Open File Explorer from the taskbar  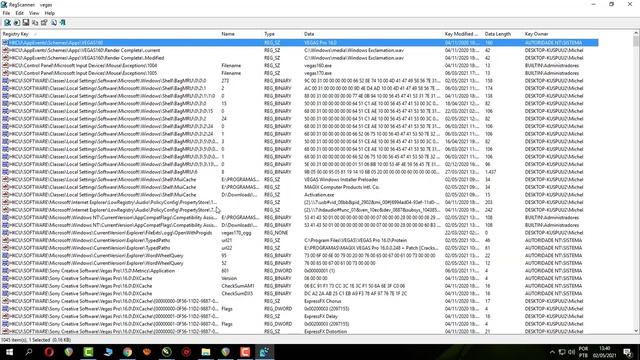(206, 352)
